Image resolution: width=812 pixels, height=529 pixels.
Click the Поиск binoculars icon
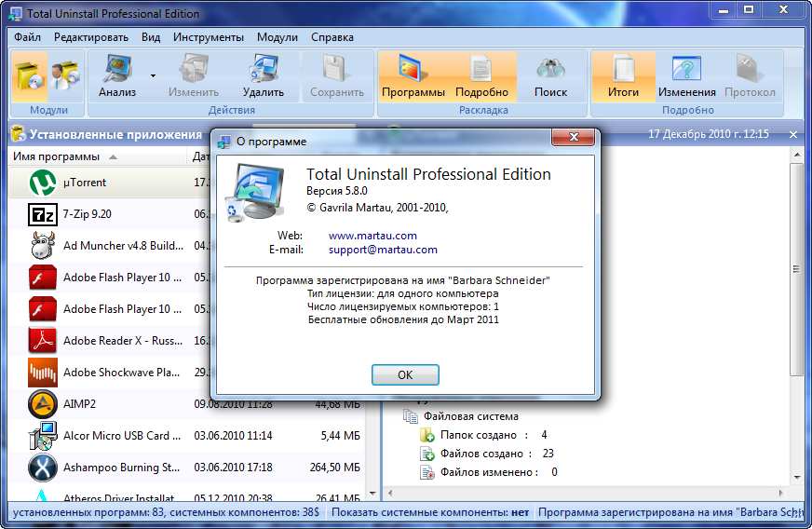pyautogui.click(x=550, y=75)
